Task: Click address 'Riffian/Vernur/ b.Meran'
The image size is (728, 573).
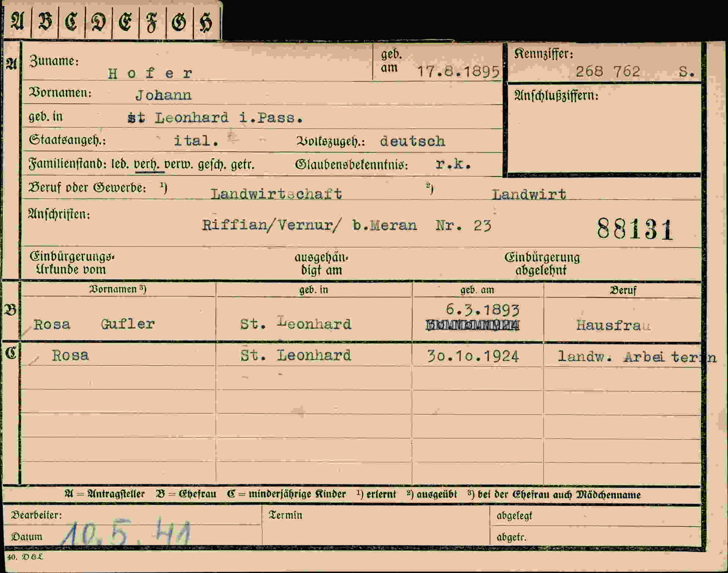Action: click(x=309, y=225)
